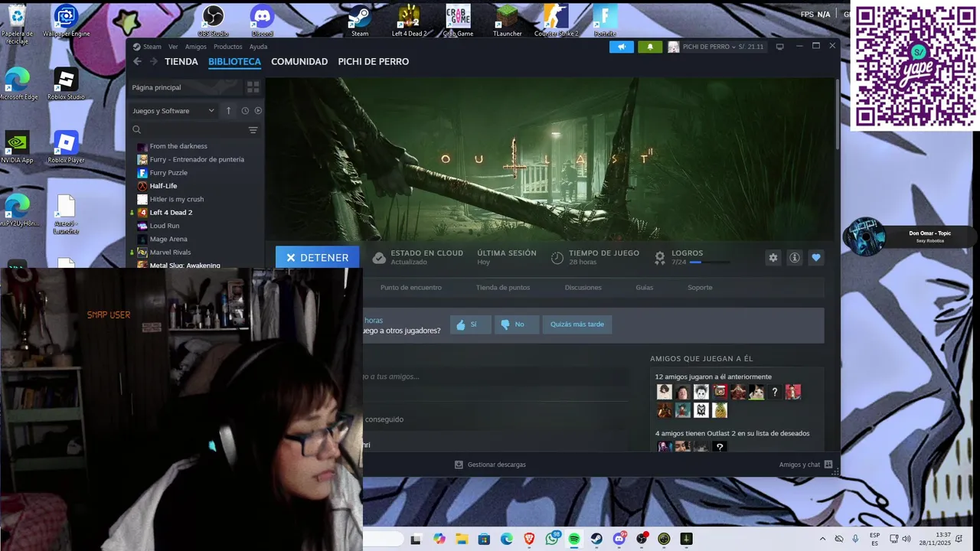Open Brave browser from the taskbar

(x=529, y=539)
